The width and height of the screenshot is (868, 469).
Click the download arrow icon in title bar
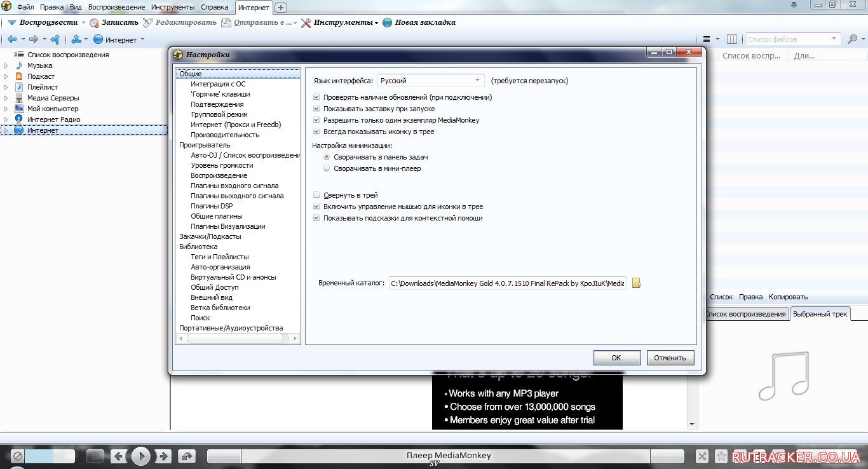[x=794, y=4]
